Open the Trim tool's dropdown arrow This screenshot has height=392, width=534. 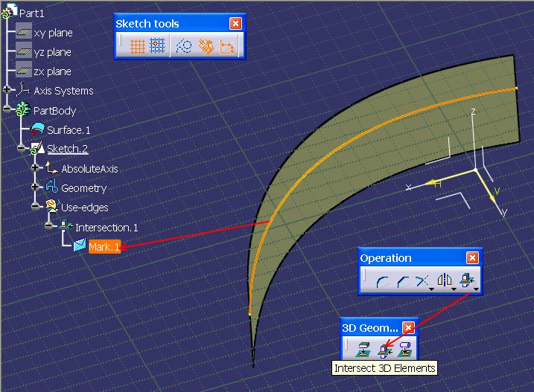pos(431,289)
